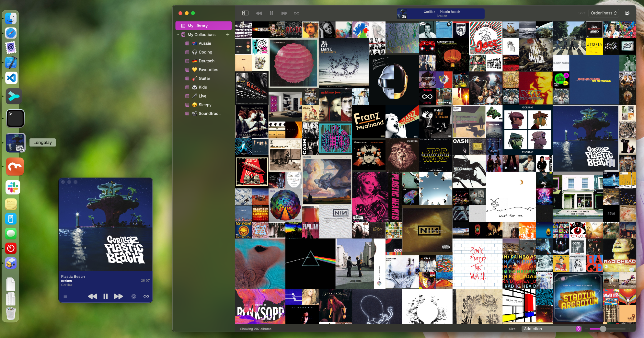Image resolution: width=644 pixels, height=338 pixels.
Task: Select the yellow Utopia album cover
Action: point(594,46)
